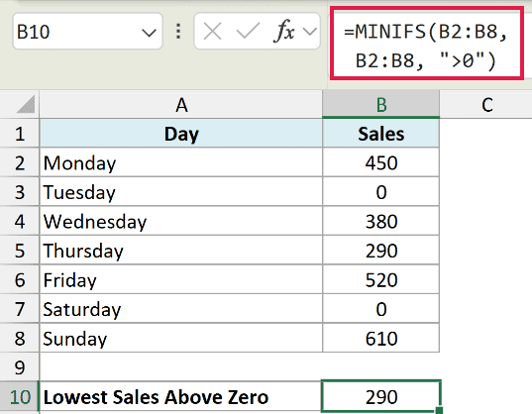Select row 6 header
532x414 pixels.
(x=20, y=279)
